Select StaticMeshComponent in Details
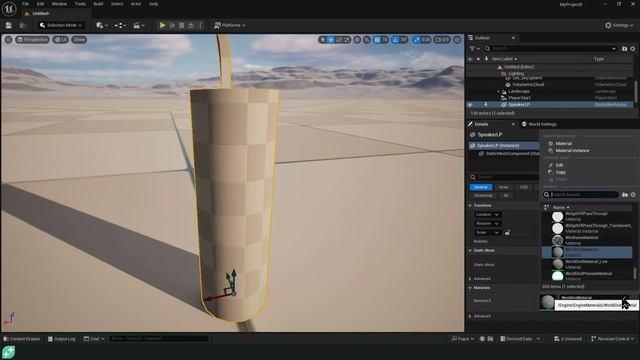 coord(509,154)
